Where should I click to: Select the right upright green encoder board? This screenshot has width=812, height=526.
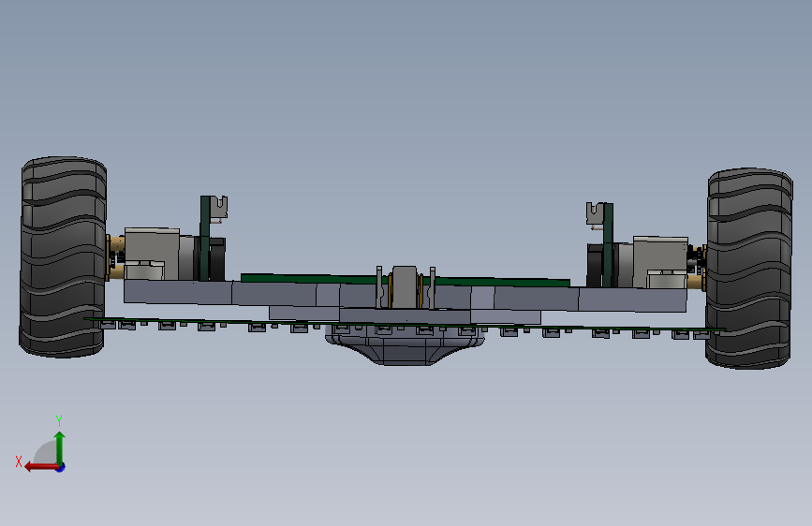coord(608,245)
